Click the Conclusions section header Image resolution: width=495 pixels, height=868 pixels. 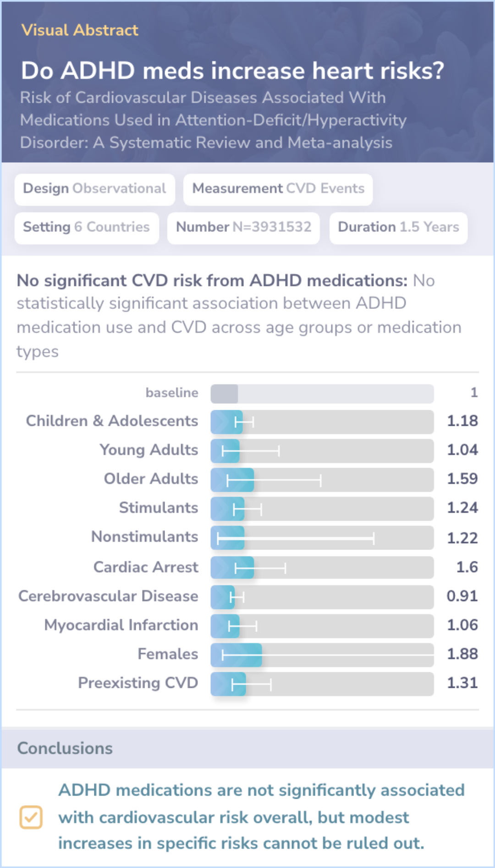(65, 748)
